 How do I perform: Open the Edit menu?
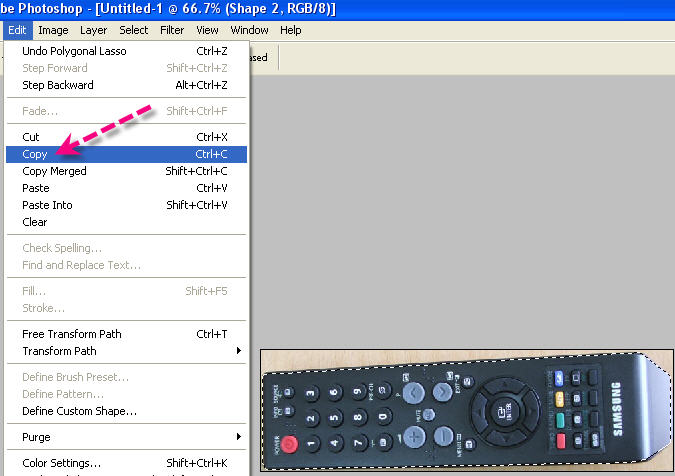[x=17, y=30]
